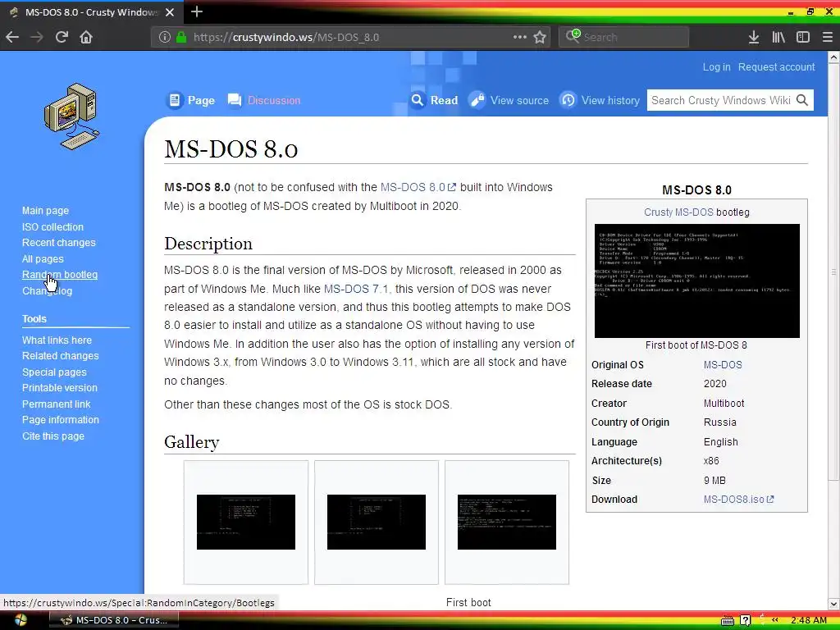Toggle the browser sidebar icon
This screenshot has width=840, height=630.
click(802, 37)
